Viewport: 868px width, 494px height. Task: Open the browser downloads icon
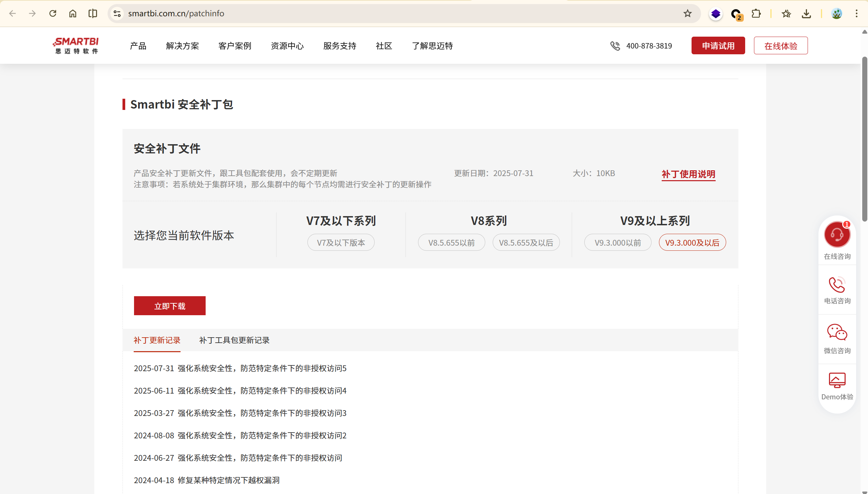point(806,14)
